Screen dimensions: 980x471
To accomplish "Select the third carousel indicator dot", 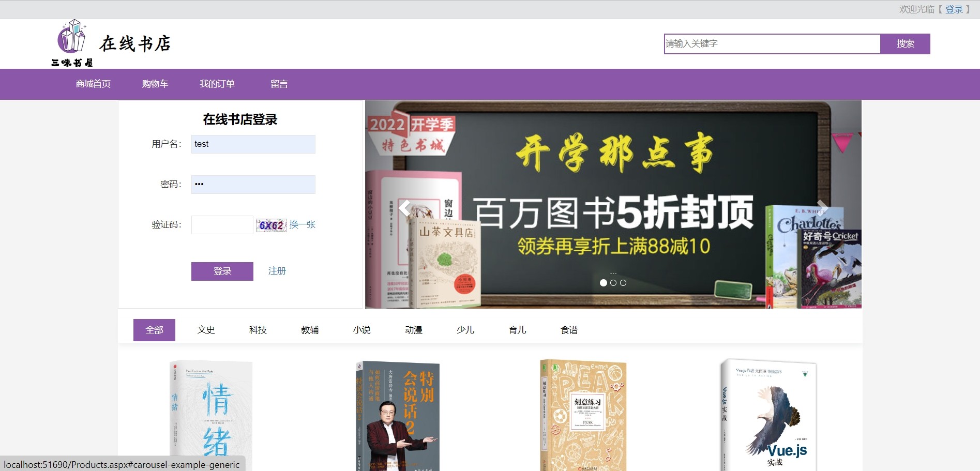I will coord(623,283).
